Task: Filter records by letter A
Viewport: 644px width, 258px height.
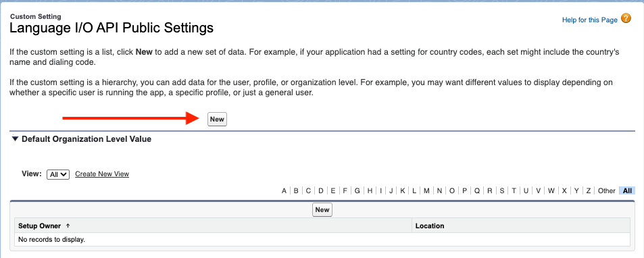Action: tap(284, 190)
